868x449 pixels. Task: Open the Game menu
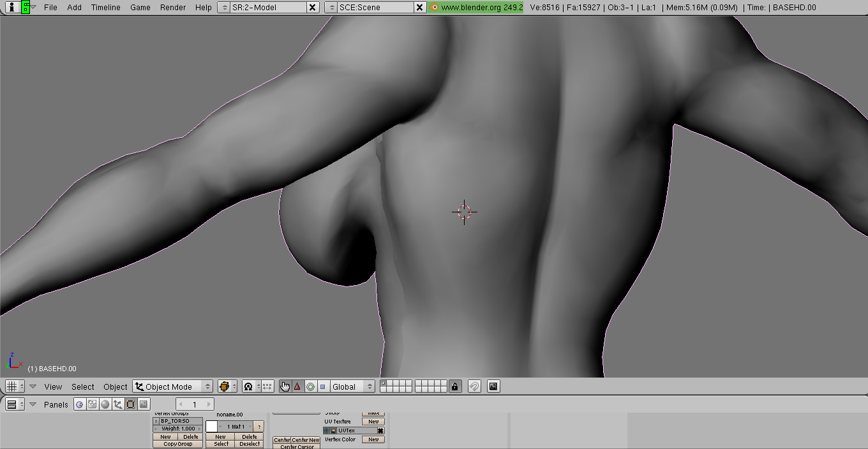click(x=140, y=8)
